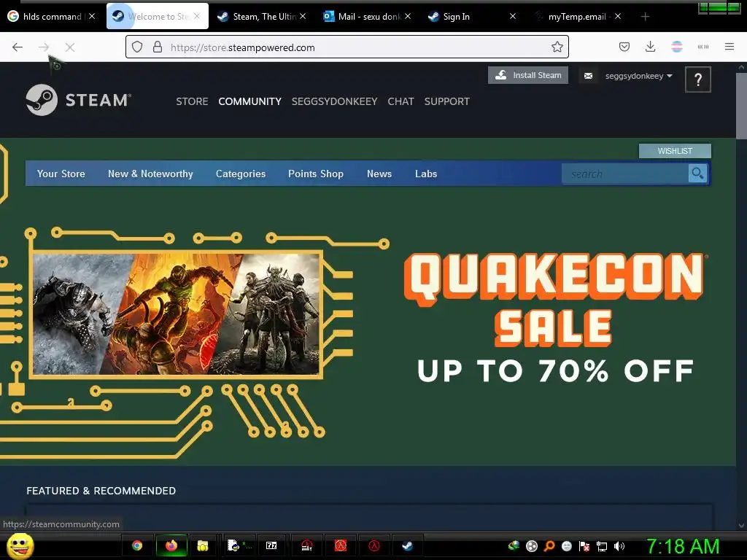Click the volume speaker tray icon
The image size is (747, 560).
619,546
